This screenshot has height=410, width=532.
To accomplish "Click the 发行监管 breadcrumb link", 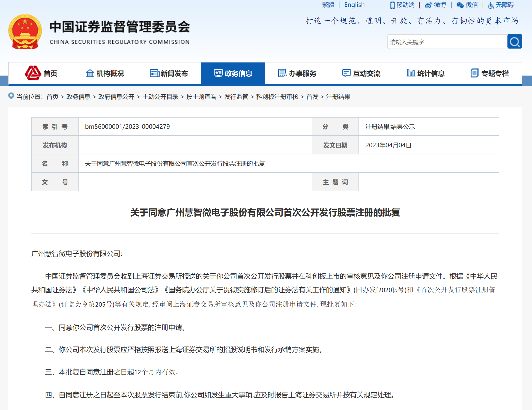I will pos(236,97).
